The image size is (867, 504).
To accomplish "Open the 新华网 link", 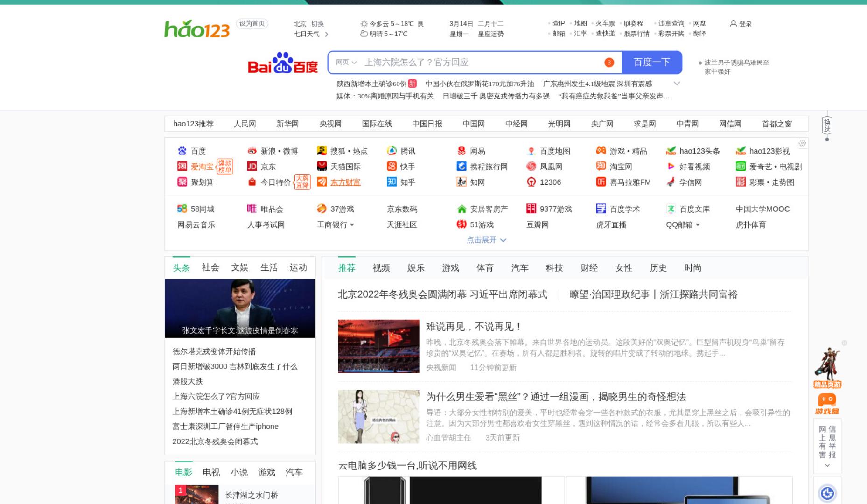I will tap(287, 124).
